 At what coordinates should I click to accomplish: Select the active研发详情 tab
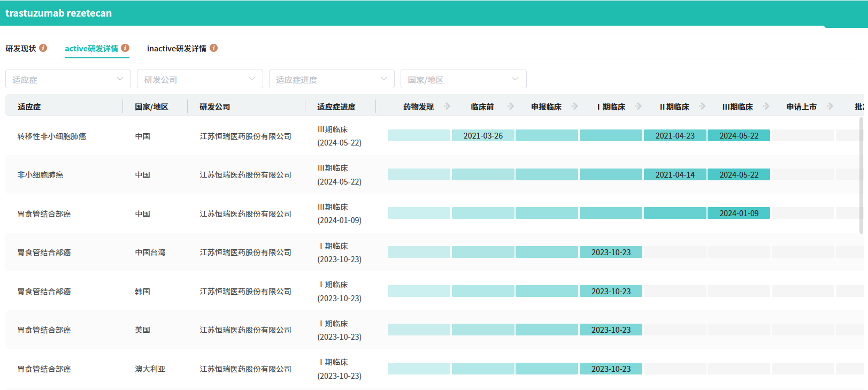pyautogui.click(x=91, y=49)
